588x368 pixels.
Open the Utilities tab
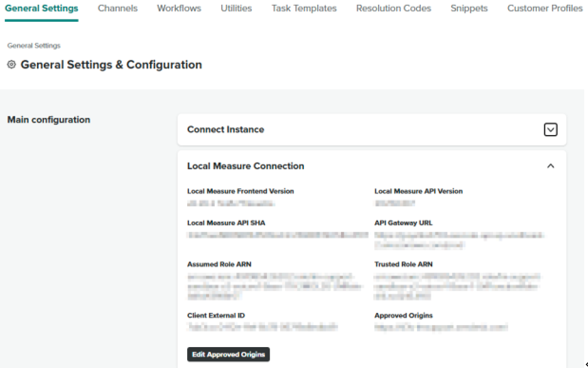pyautogui.click(x=236, y=9)
